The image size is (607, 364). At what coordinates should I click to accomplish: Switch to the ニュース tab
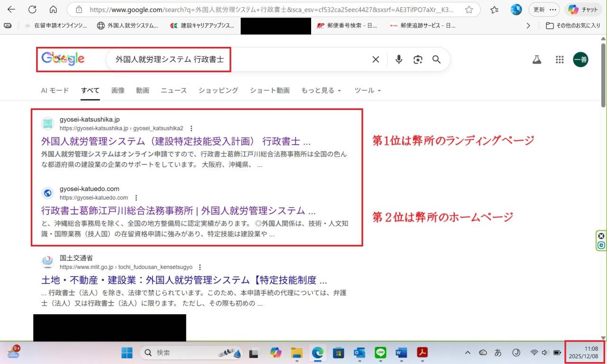(174, 91)
